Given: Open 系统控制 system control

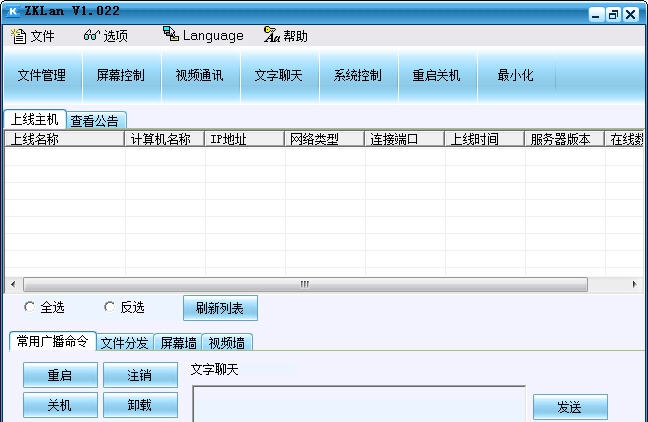Looking at the screenshot, I should (x=357, y=76).
